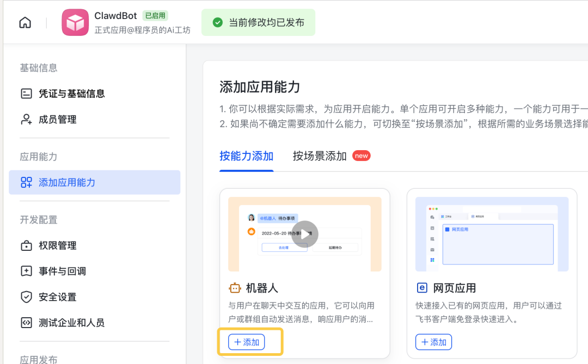588x364 pixels.
Task: Click the 测试企业和人员 code icon
Action: point(26,323)
